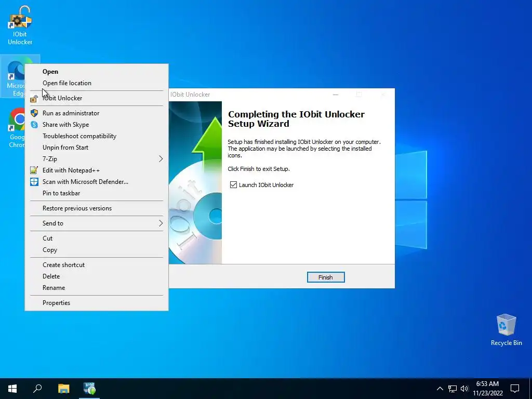Open the Recycle Bin on desktop
Image resolution: width=532 pixels, height=399 pixels.
506,330
